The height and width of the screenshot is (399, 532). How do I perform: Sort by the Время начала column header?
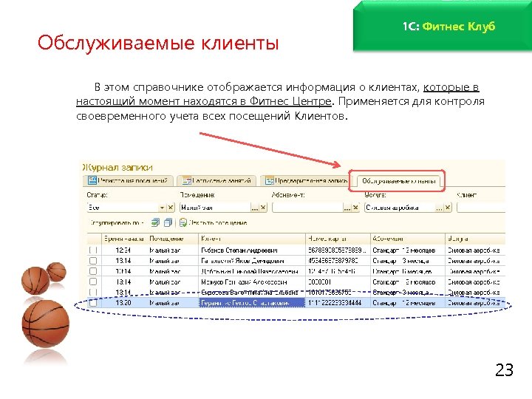click(x=124, y=239)
